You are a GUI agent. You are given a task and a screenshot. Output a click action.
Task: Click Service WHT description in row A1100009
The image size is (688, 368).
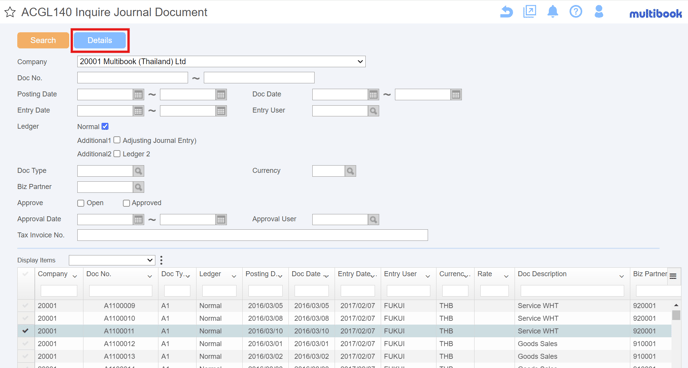(538, 306)
